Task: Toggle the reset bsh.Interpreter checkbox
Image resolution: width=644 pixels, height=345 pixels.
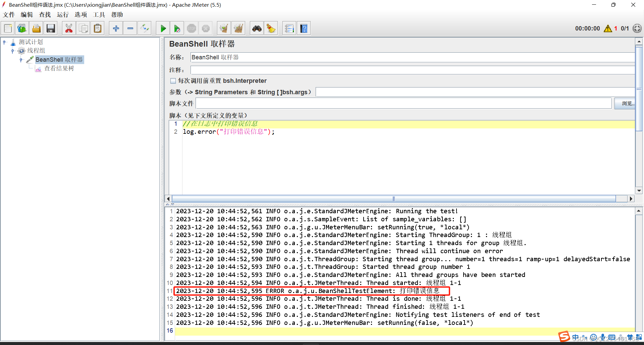Action: tap(173, 81)
